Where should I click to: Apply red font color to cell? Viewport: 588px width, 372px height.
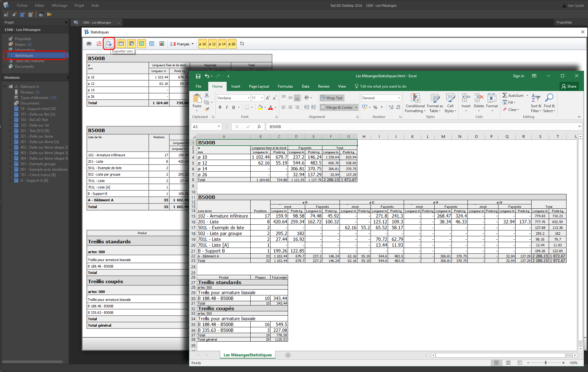point(271,107)
